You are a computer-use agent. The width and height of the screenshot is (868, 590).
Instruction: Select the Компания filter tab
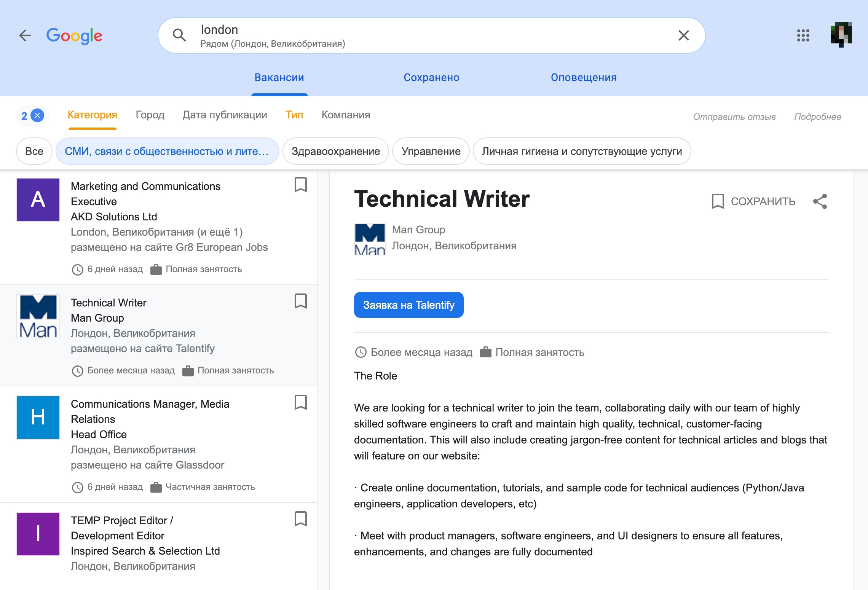tap(346, 115)
